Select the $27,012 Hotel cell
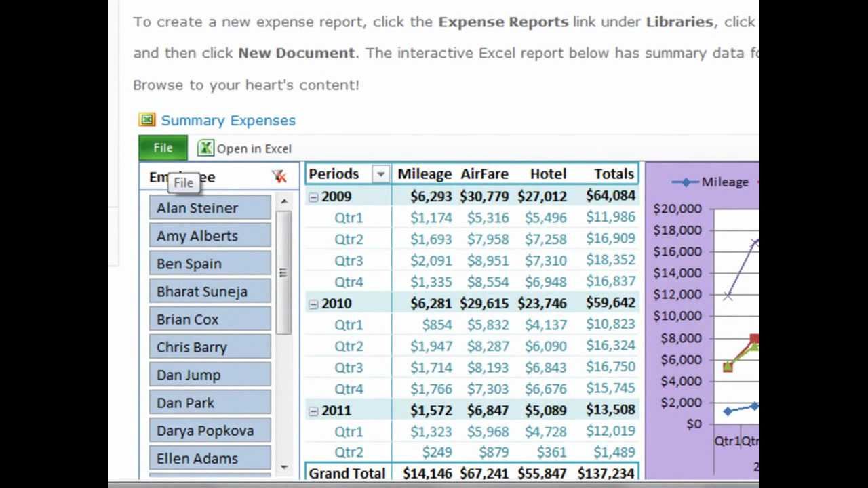The height and width of the screenshot is (488, 868). (542, 196)
